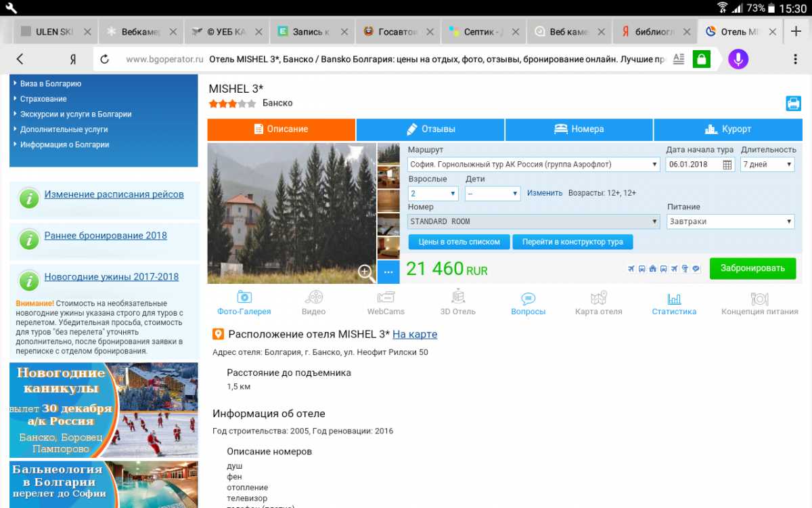Image resolution: width=812 pixels, height=508 pixels.
Task: Open the Карта отеля map icon
Action: pos(598,297)
